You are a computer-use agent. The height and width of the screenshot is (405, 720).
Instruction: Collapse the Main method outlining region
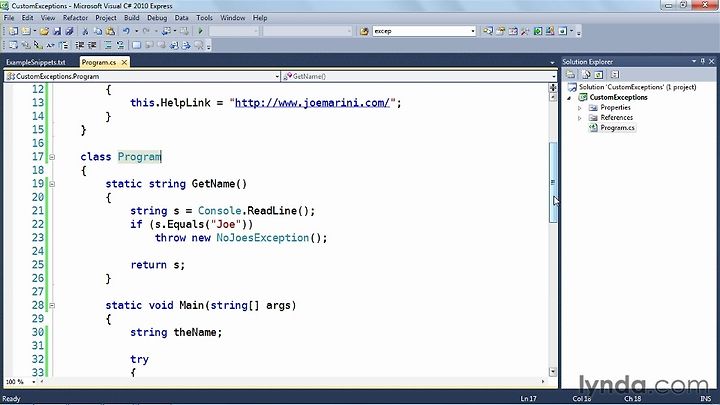pyautogui.click(x=52, y=305)
